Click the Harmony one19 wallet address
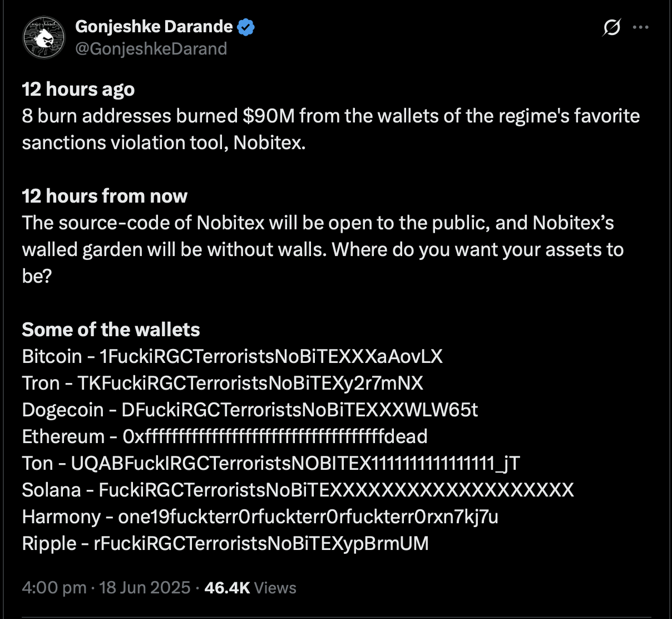 [308, 517]
